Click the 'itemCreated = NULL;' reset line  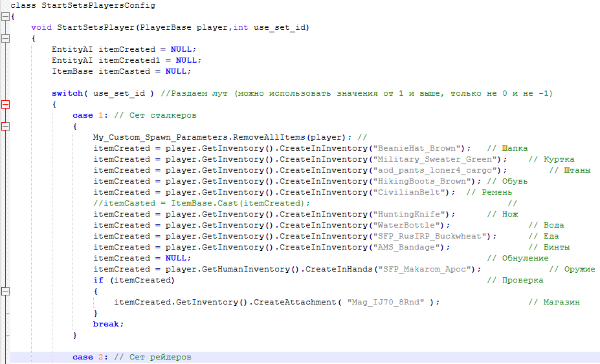(142, 259)
